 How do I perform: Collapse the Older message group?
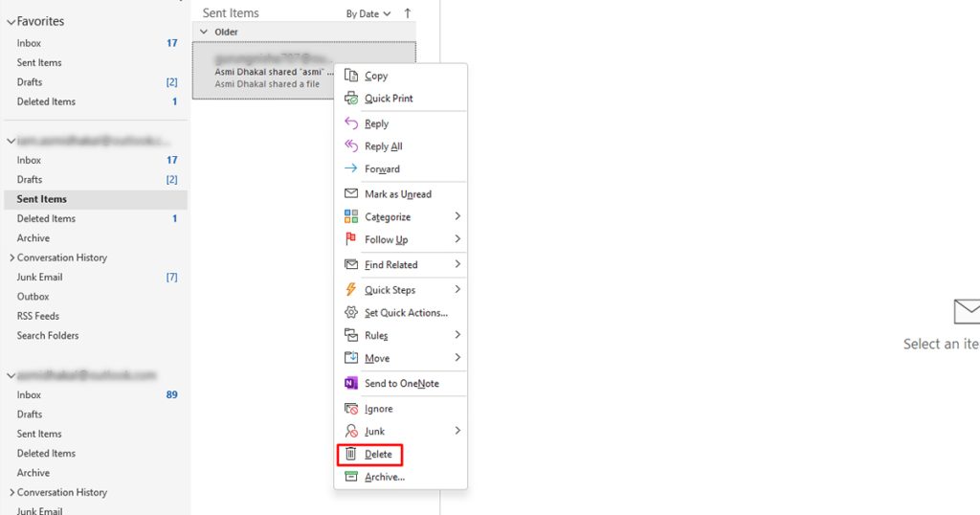pyautogui.click(x=204, y=32)
